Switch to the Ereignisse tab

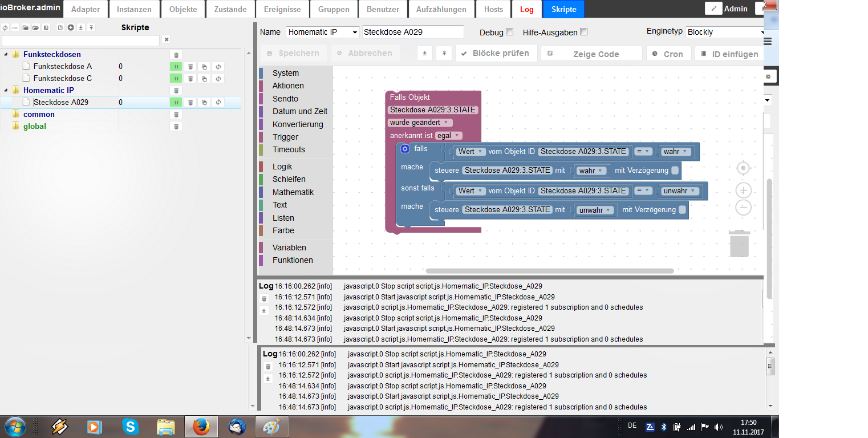[283, 9]
